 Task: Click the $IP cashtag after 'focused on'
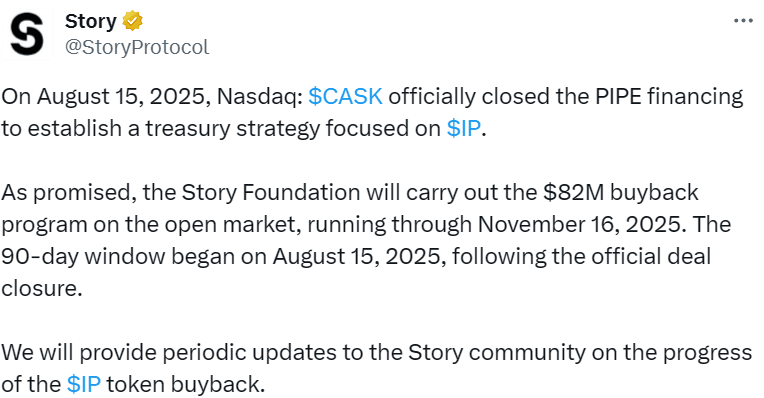click(x=463, y=129)
